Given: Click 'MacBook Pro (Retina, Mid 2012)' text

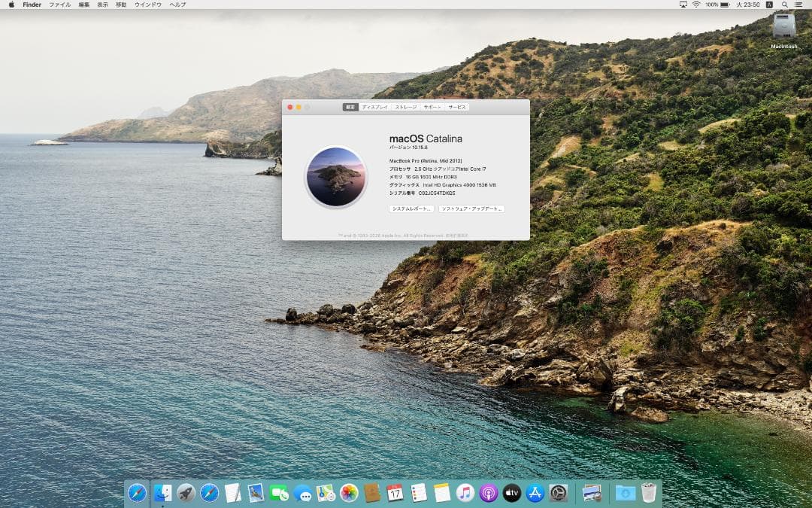Looking at the screenshot, I should tap(425, 161).
